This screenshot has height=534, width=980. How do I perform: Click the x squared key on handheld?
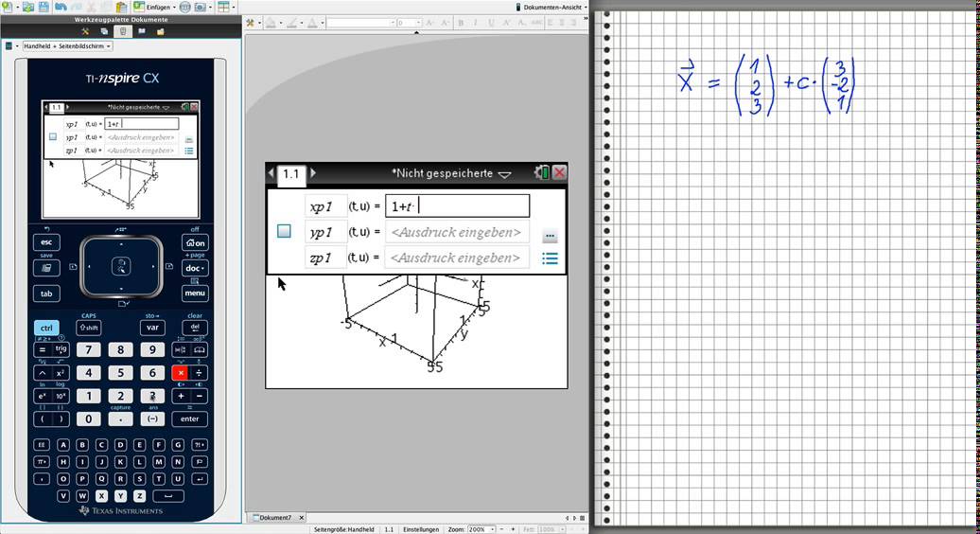61,373
